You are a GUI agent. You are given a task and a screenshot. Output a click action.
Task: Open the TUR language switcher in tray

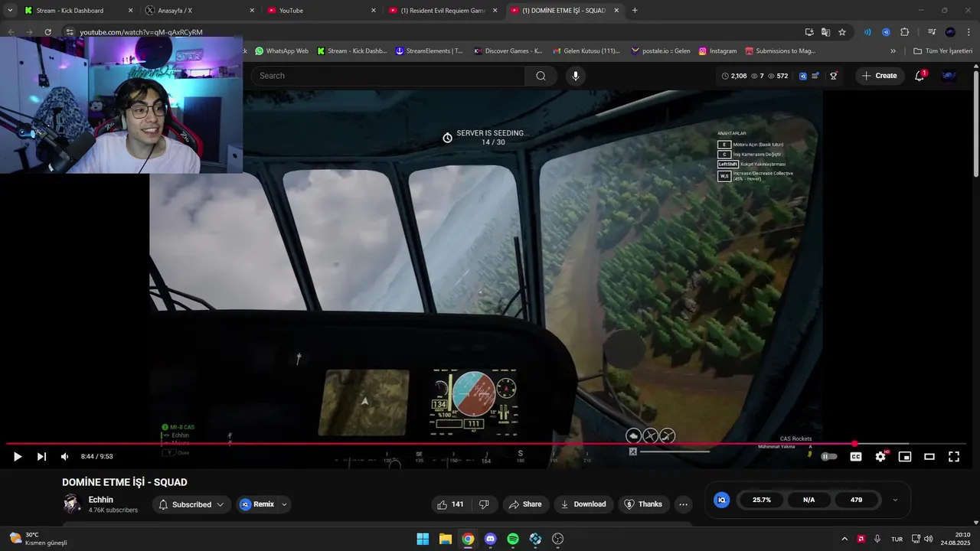(x=897, y=539)
